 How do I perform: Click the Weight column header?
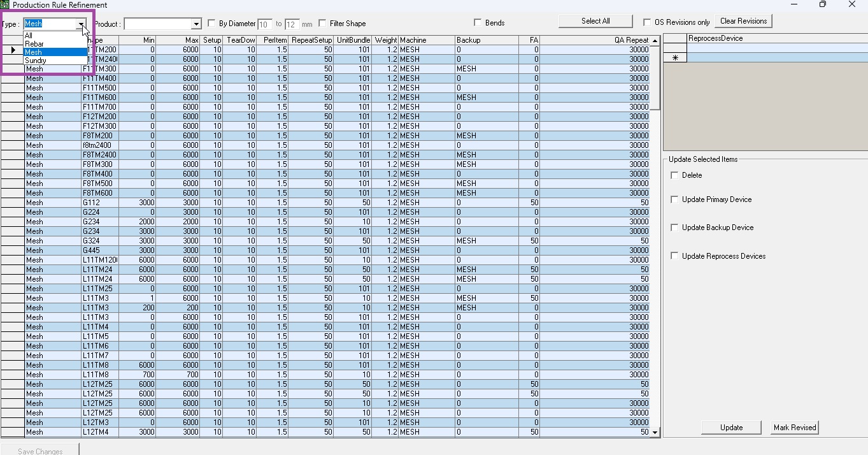[385, 40]
